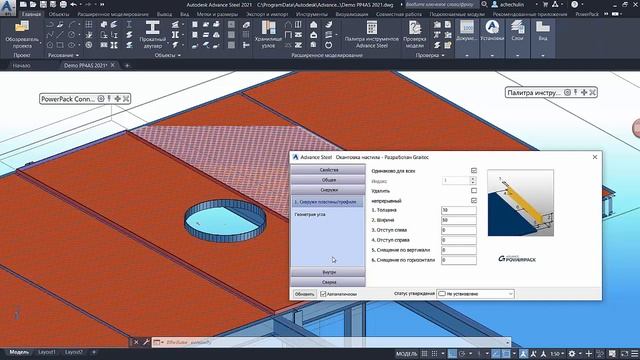640x360 pixels.
Task: Open the Autodesk application menu logo
Action: [7, 7]
